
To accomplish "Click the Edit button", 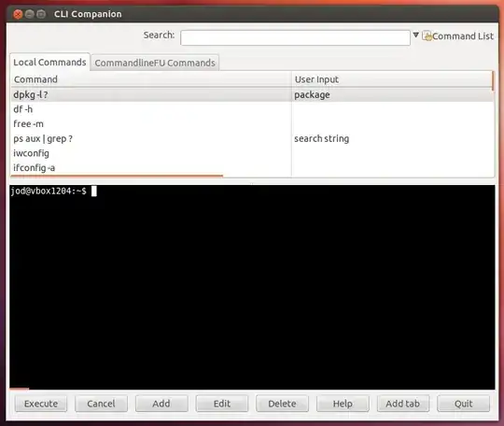I will pos(222,404).
